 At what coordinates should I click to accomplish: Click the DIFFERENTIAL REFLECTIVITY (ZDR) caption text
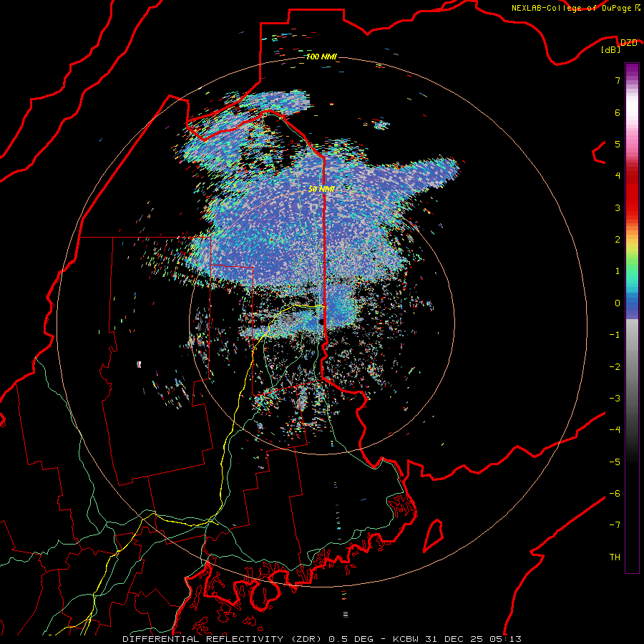pos(223,639)
